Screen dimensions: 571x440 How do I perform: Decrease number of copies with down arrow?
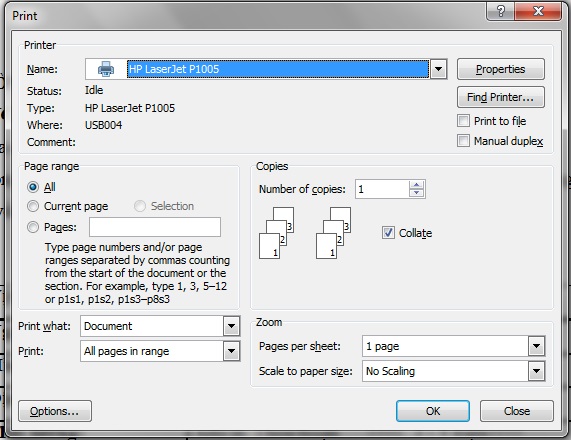[x=417, y=193]
